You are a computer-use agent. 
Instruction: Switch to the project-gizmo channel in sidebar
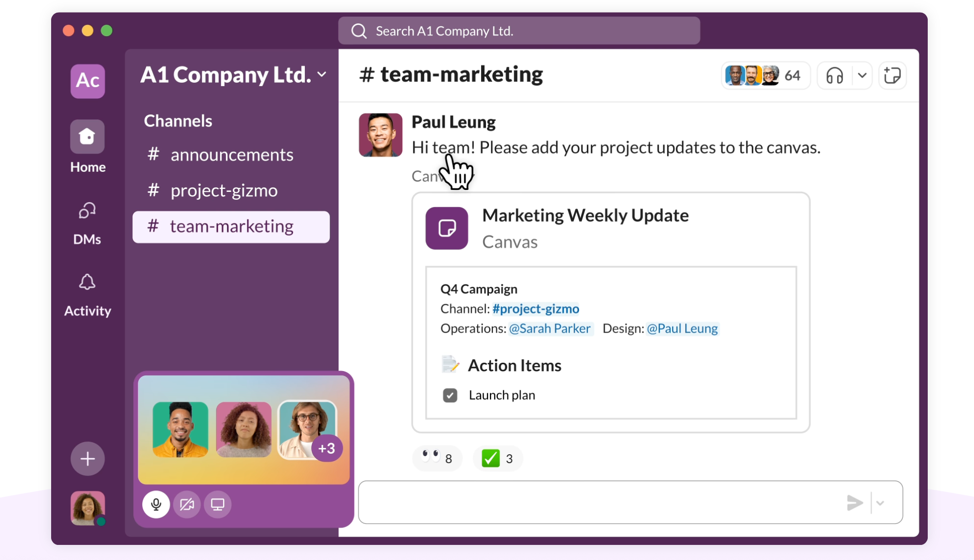tap(224, 190)
